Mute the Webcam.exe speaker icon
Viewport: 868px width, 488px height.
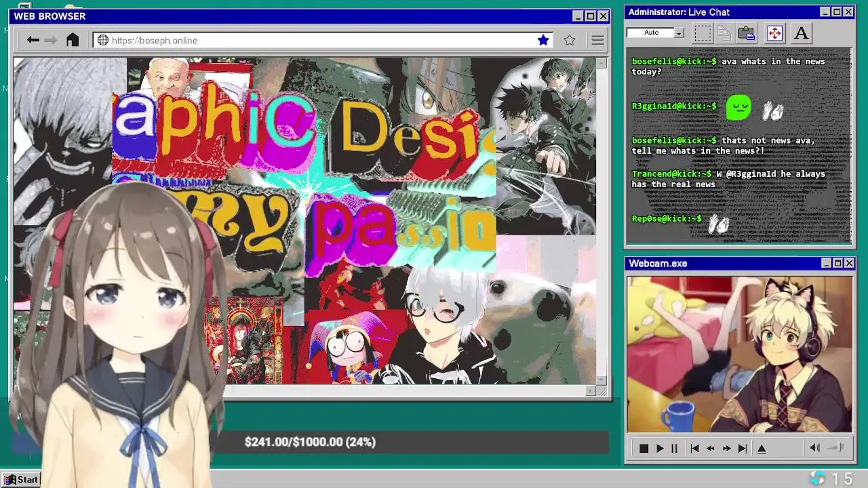tap(815, 447)
